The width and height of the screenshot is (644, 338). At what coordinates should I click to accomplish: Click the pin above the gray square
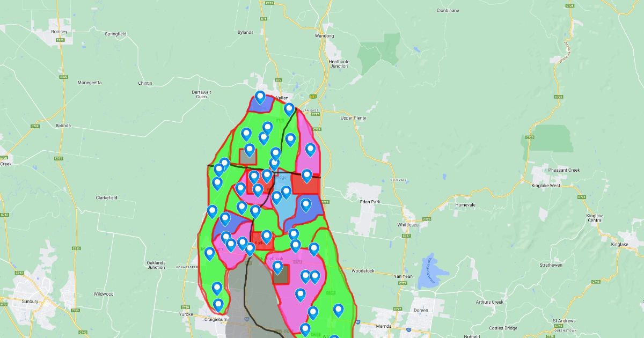(250, 150)
